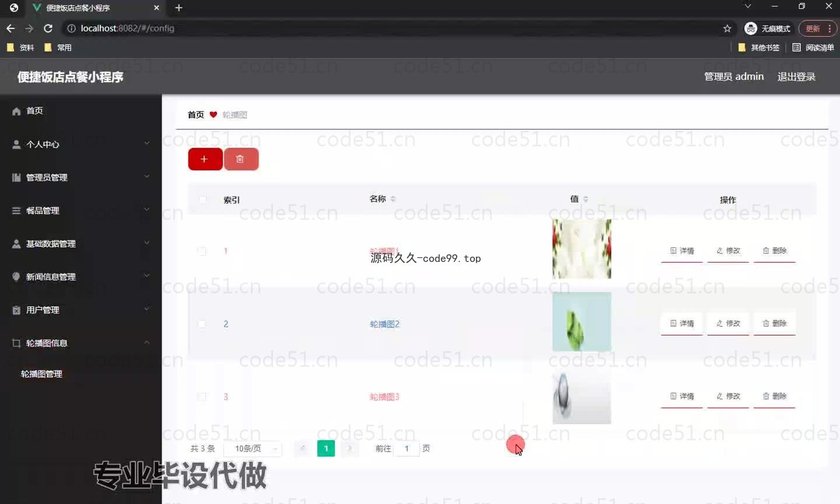Click the 轮播图2 name cell
The image size is (840, 504).
point(384,324)
